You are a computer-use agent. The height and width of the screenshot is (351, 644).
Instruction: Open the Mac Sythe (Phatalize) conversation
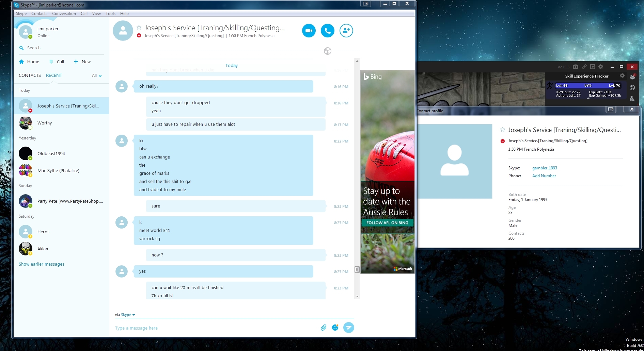click(x=61, y=170)
